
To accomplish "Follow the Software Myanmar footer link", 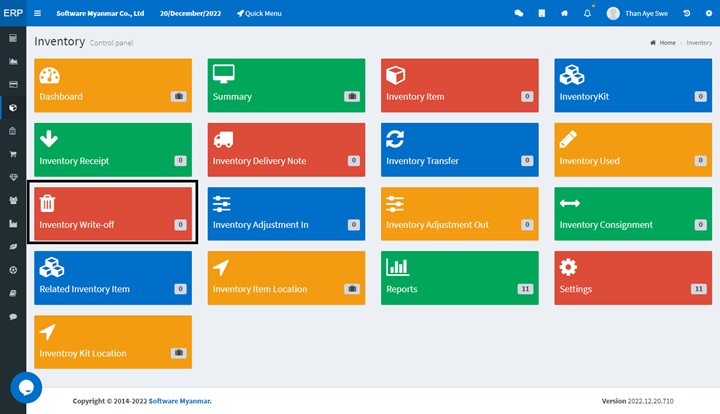I will pyautogui.click(x=180, y=401).
